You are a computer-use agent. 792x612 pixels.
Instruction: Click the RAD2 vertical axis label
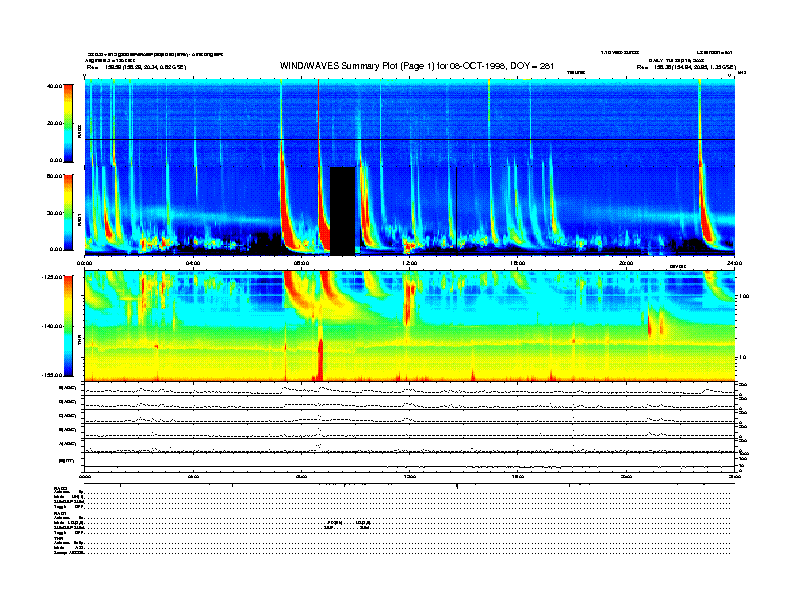[79, 131]
